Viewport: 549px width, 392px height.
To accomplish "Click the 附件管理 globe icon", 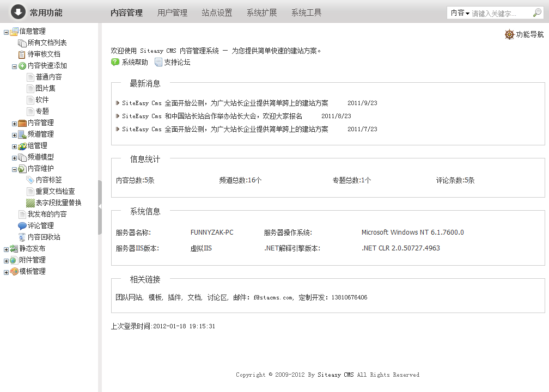I will [x=14, y=260].
